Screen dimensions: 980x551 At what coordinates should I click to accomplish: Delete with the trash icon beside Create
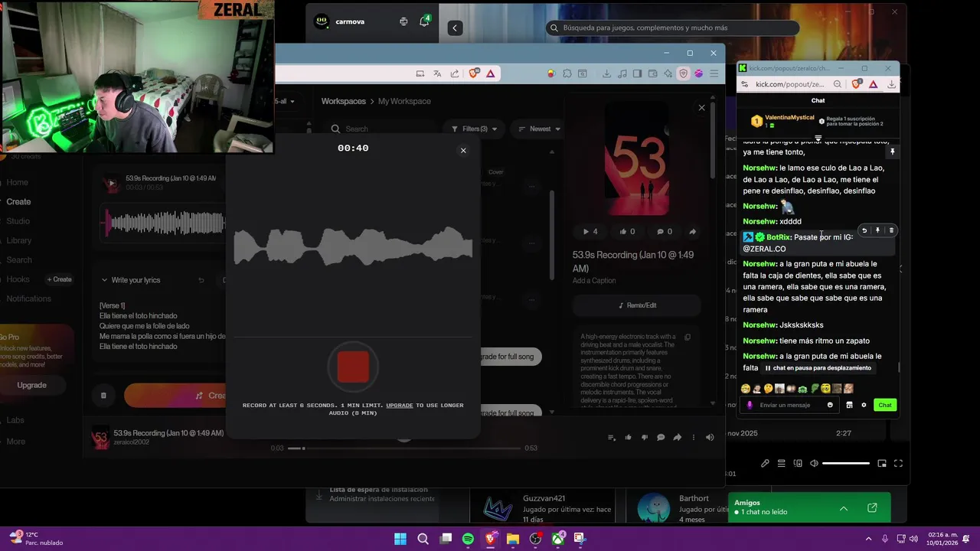pyautogui.click(x=103, y=396)
